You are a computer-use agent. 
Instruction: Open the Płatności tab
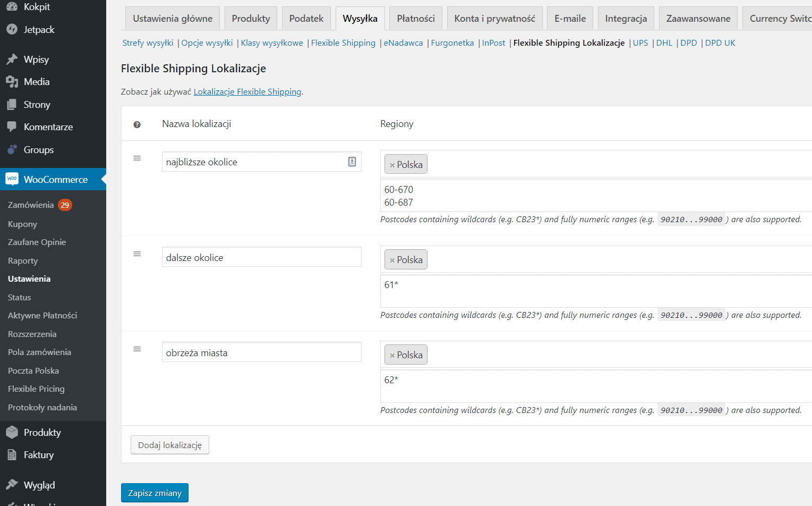pos(416,19)
